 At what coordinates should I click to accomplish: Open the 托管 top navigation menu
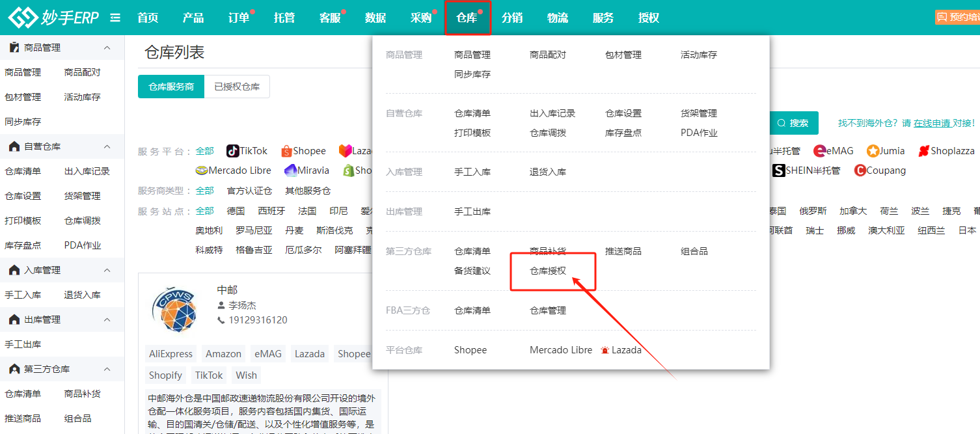[284, 18]
